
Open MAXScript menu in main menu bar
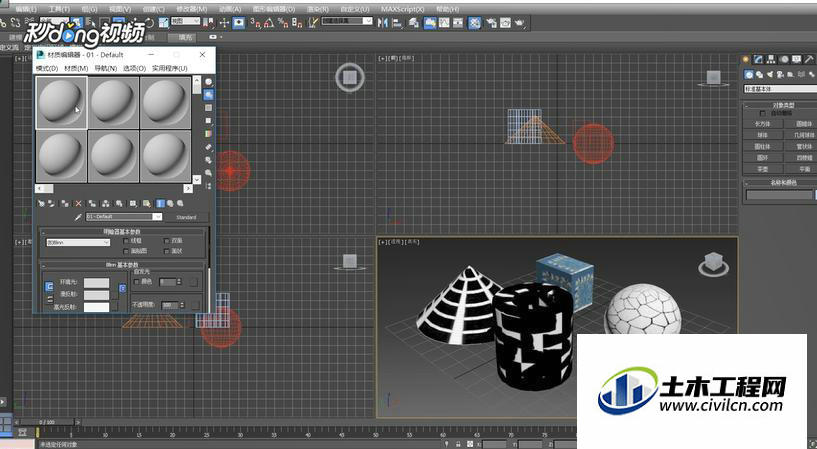coord(402,9)
